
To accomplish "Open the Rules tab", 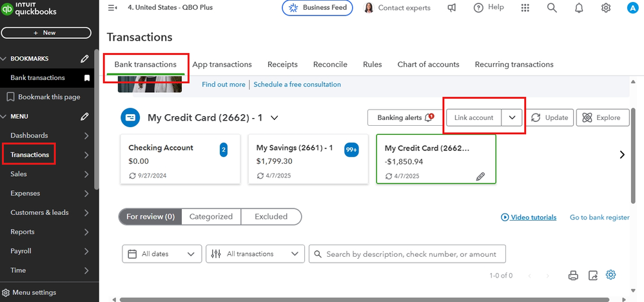I will [x=373, y=65].
